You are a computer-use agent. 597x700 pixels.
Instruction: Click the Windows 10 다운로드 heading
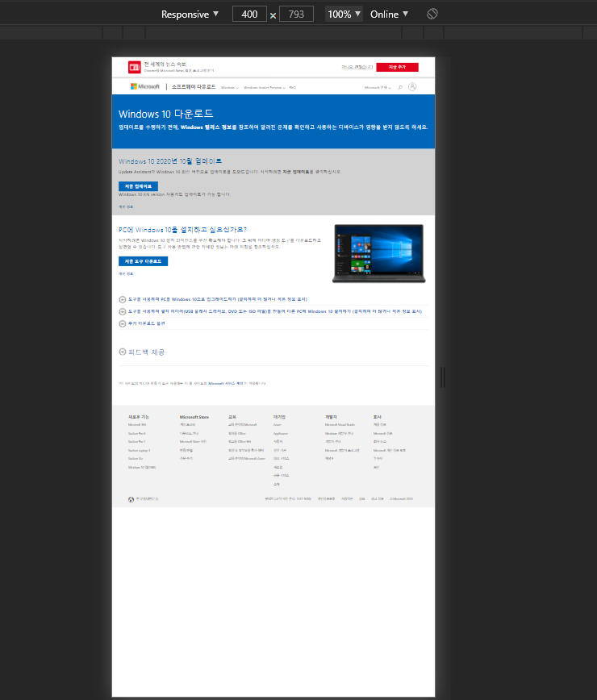(x=165, y=114)
